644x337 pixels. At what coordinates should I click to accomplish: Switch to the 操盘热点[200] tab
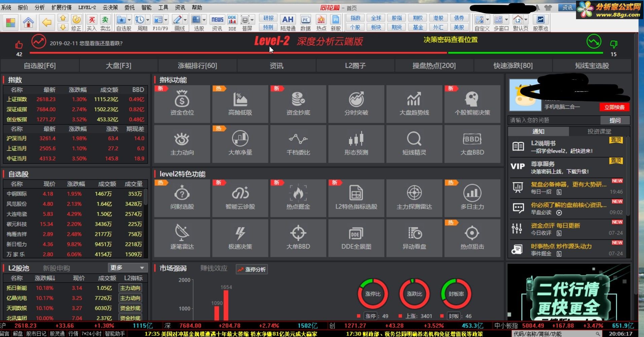pyautogui.click(x=434, y=66)
